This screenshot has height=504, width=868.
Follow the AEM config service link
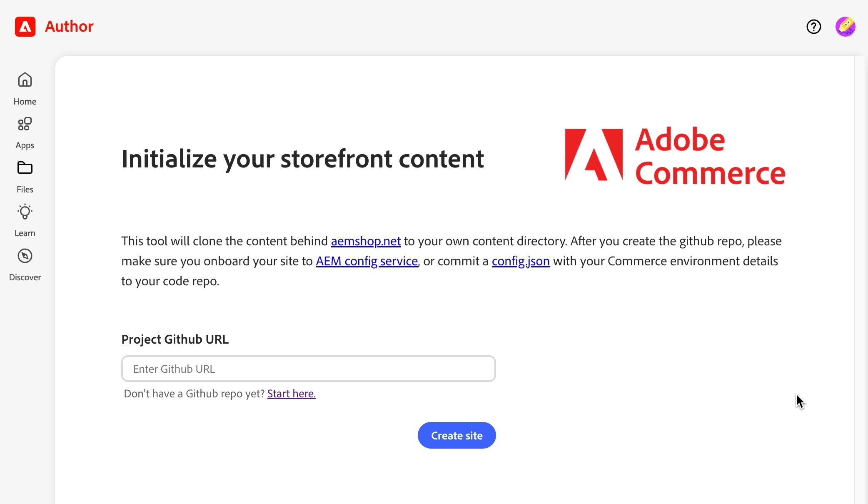coord(367,261)
